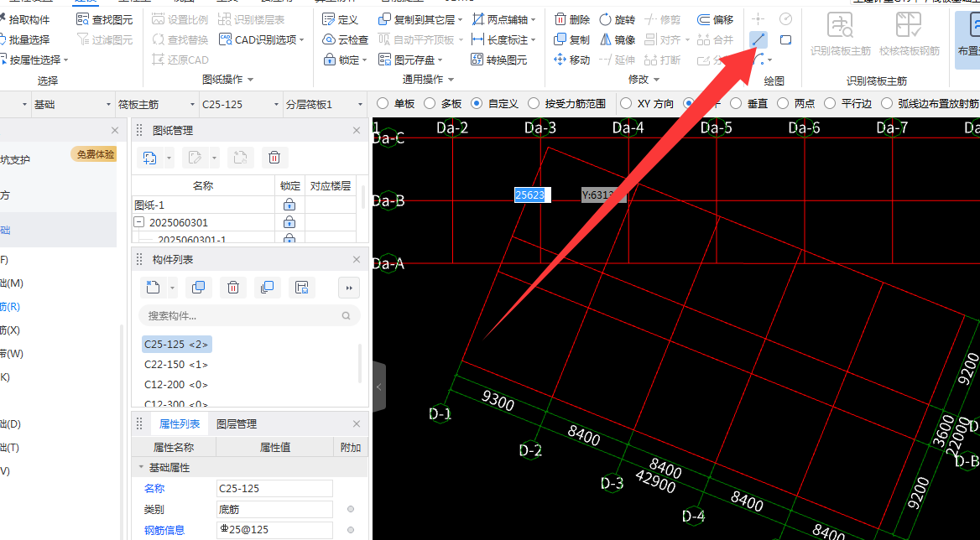Click 转换图元 convert element tool
The width and height of the screenshot is (980, 540).
tap(498, 60)
